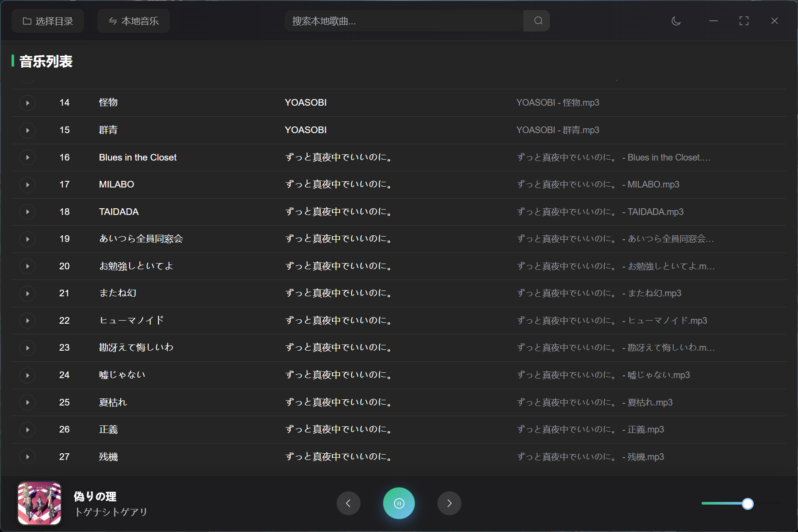Play track 14 怪物
This screenshot has height=532, width=798.
[x=27, y=103]
